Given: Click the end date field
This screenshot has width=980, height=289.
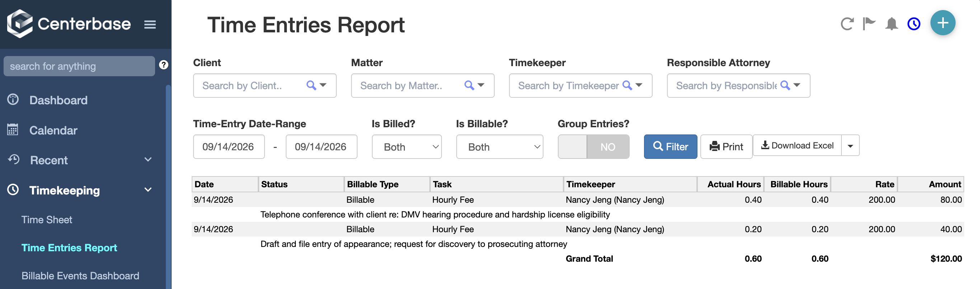Looking at the screenshot, I should coord(321,147).
